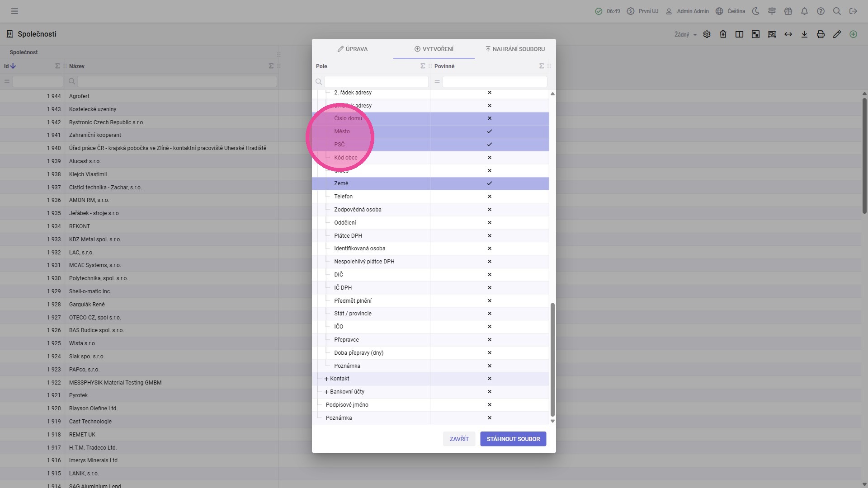Image resolution: width=868 pixels, height=488 pixels.
Task: Expand the Bankovní účty tree node
Action: [326, 392]
